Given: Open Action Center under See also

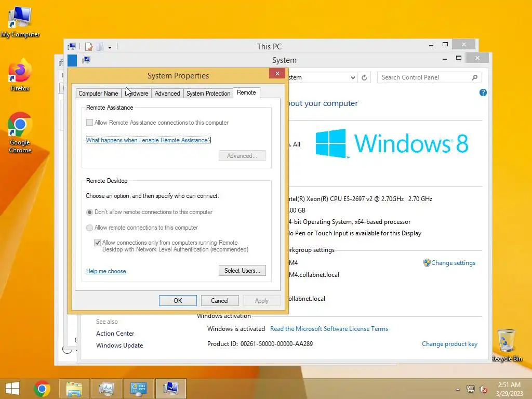Looking at the screenshot, I should click(115, 334).
